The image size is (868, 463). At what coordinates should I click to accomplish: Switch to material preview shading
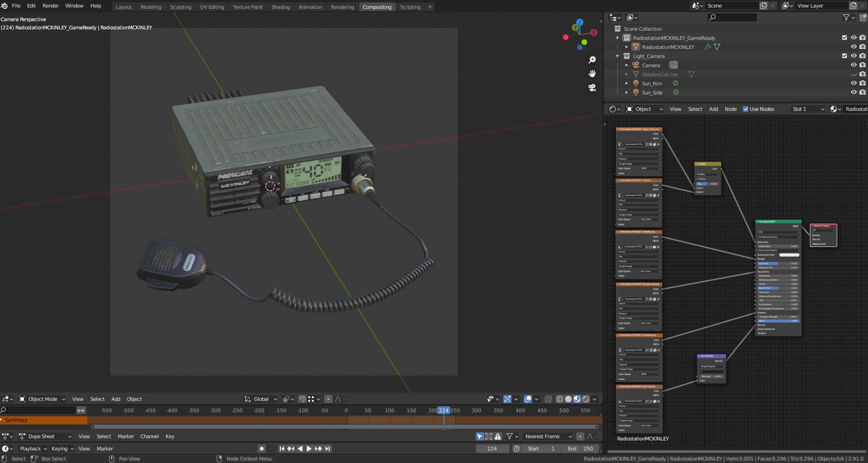click(577, 399)
